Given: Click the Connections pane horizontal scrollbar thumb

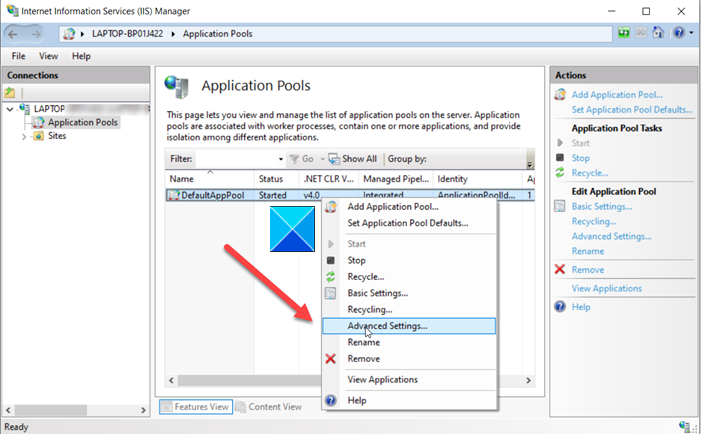Looking at the screenshot, I should point(51,410).
